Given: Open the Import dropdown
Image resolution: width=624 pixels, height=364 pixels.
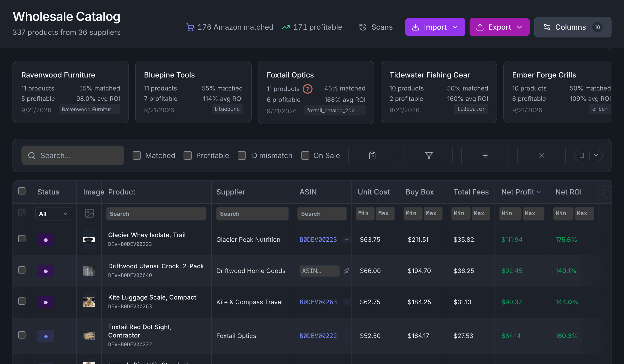Looking at the screenshot, I should [435, 27].
